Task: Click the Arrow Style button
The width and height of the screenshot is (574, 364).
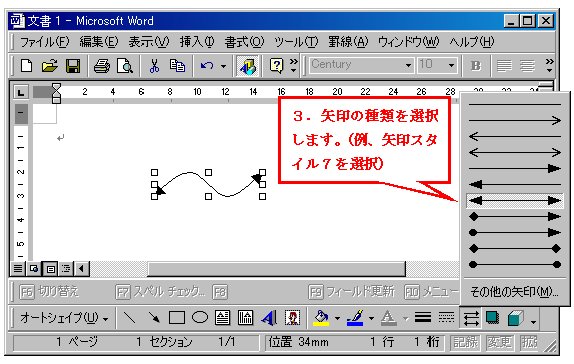Action: pyautogui.click(x=471, y=317)
